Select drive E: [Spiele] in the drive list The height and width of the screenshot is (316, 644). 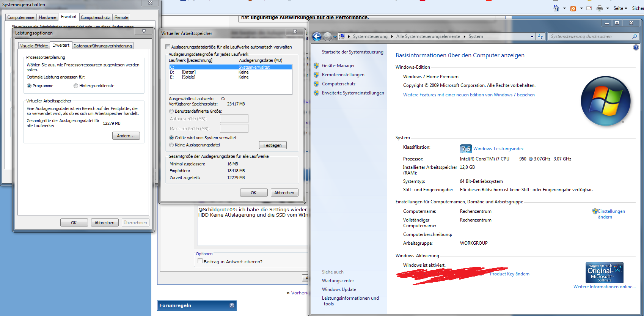click(231, 77)
